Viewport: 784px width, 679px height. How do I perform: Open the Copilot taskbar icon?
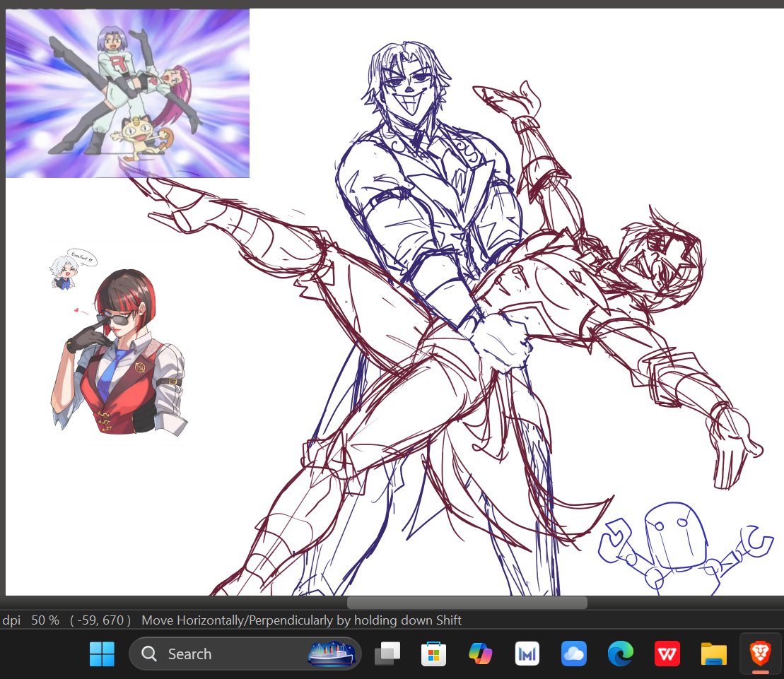point(481,654)
